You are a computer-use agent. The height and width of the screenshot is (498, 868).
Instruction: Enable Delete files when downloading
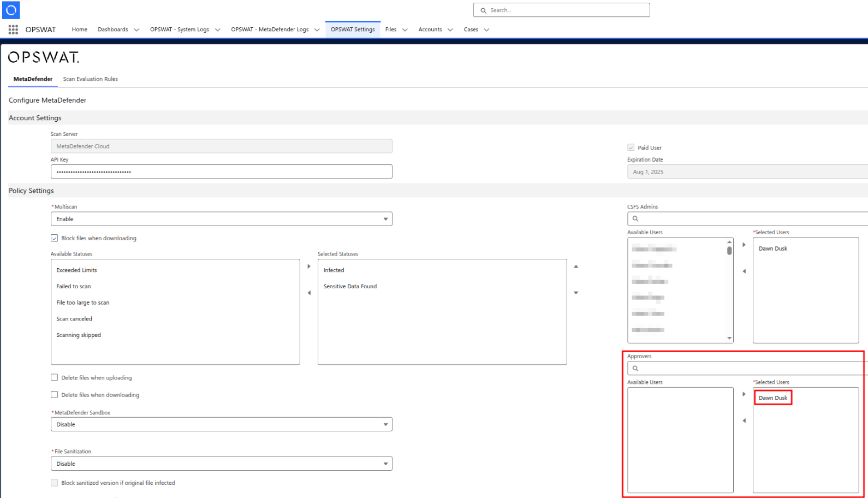pyautogui.click(x=54, y=394)
